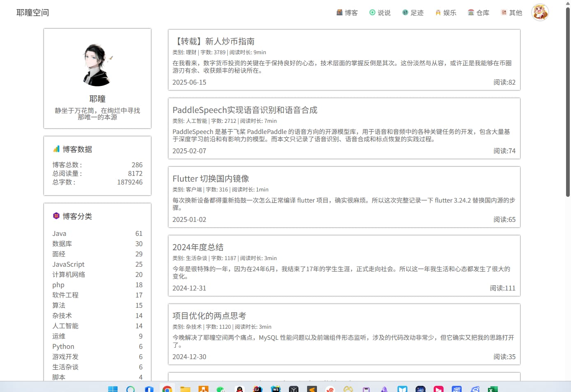Open the 2024年度总结 blog post
Image resolution: width=571 pixels, height=392 pixels.
coord(198,247)
